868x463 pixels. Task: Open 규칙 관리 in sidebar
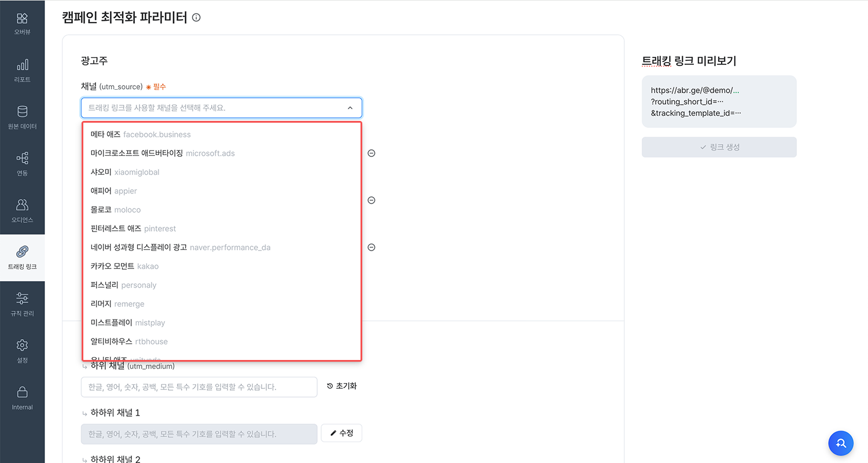pyautogui.click(x=22, y=305)
